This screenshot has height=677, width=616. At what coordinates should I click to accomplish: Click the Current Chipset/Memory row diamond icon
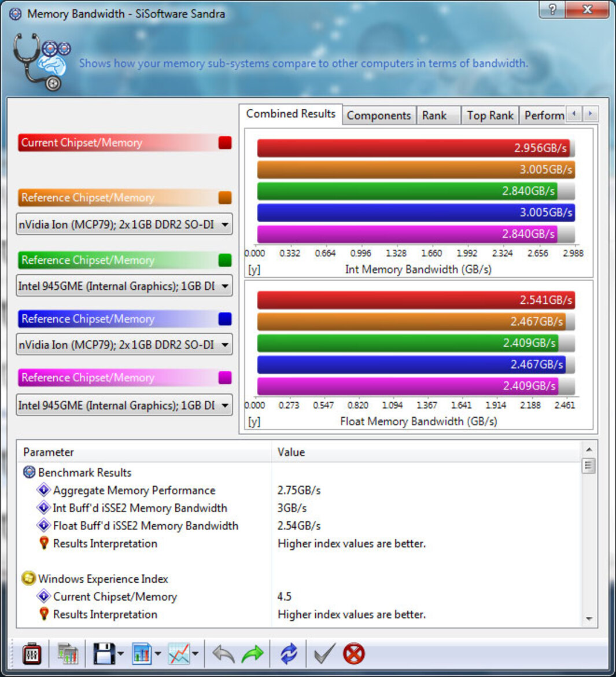(43, 596)
